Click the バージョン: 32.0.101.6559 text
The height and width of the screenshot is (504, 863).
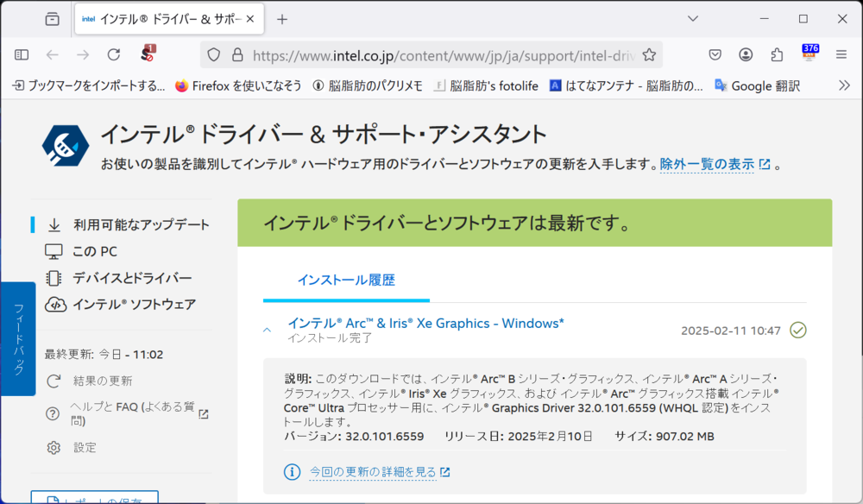point(354,437)
